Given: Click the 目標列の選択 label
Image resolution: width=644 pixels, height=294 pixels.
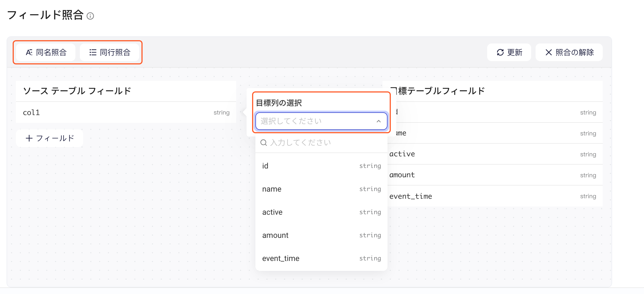Looking at the screenshot, I should pyautogui.click(x=279, y=103).
